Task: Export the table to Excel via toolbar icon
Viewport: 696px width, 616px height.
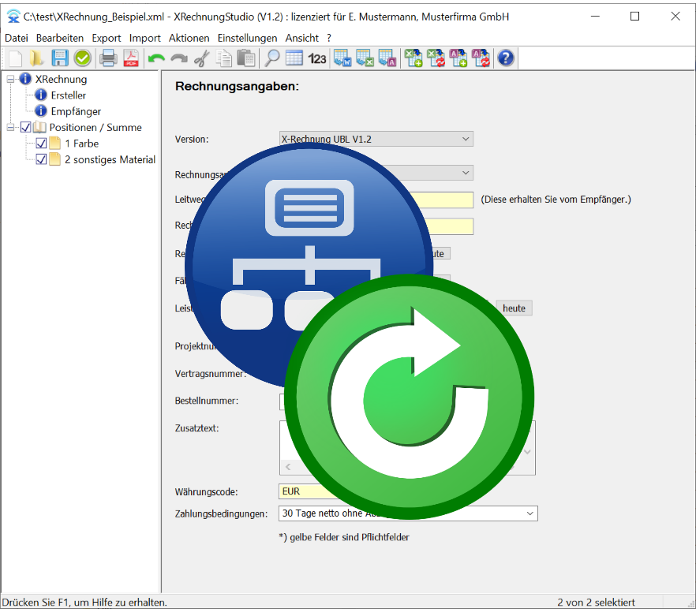Action: pos(365,58)
